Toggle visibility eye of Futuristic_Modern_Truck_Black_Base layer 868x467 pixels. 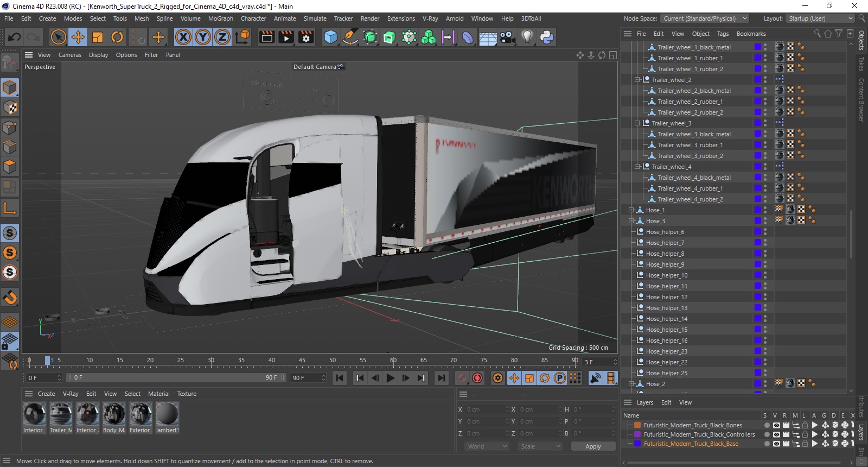click(776, 444)
